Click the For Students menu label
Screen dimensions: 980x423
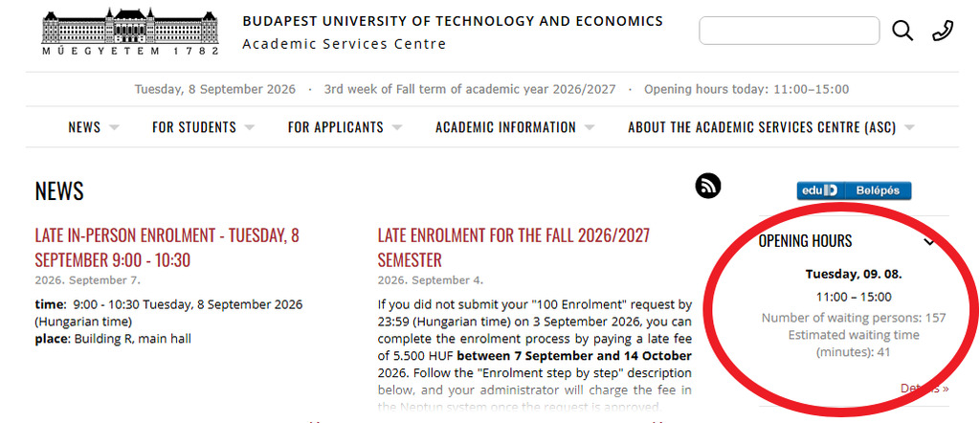point(194,127)
